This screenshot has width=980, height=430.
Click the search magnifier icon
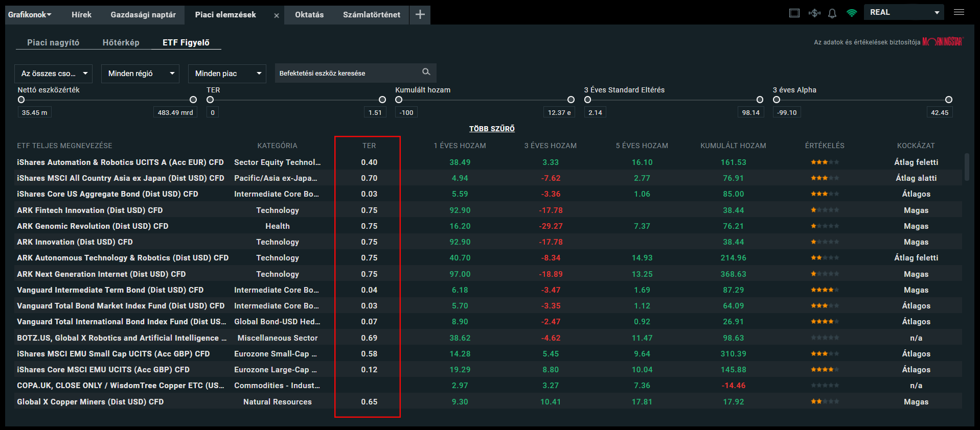[426, 72]
